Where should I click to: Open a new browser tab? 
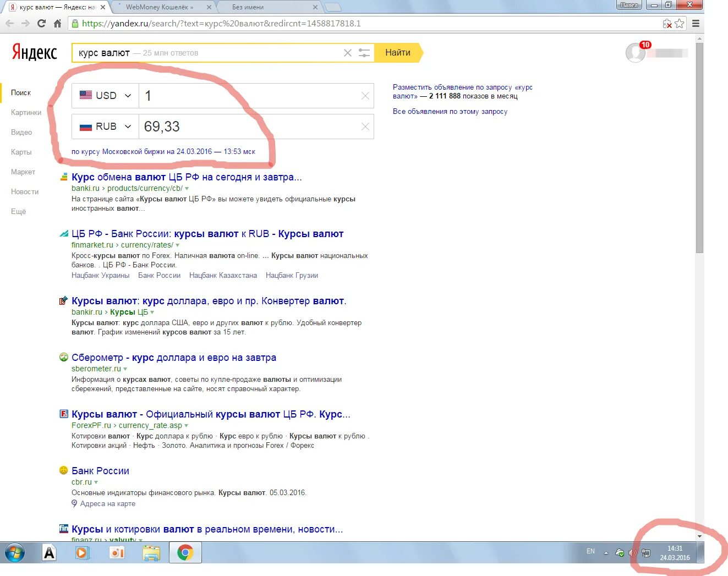333,7
